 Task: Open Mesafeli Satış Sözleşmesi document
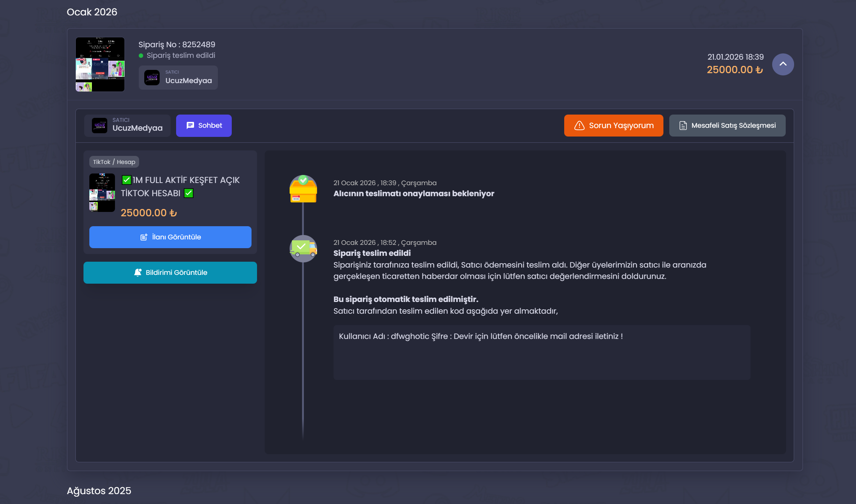click(x=727, y=126)
